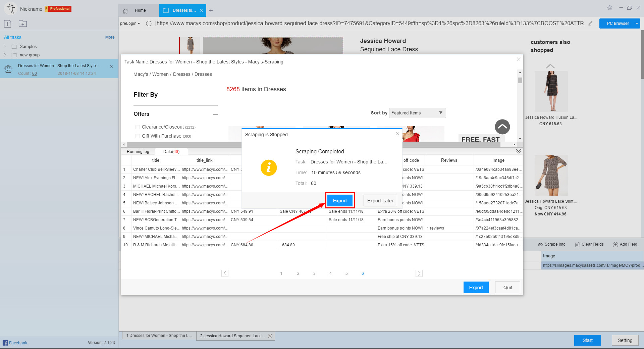Switch to the Home tab
644x349 pixels.
139,10
